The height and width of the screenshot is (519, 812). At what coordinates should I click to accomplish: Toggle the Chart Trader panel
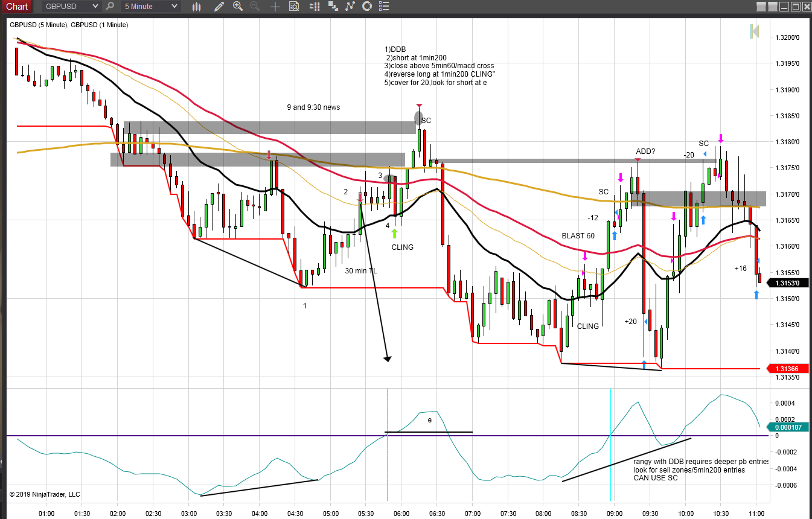tap(314, 7)
